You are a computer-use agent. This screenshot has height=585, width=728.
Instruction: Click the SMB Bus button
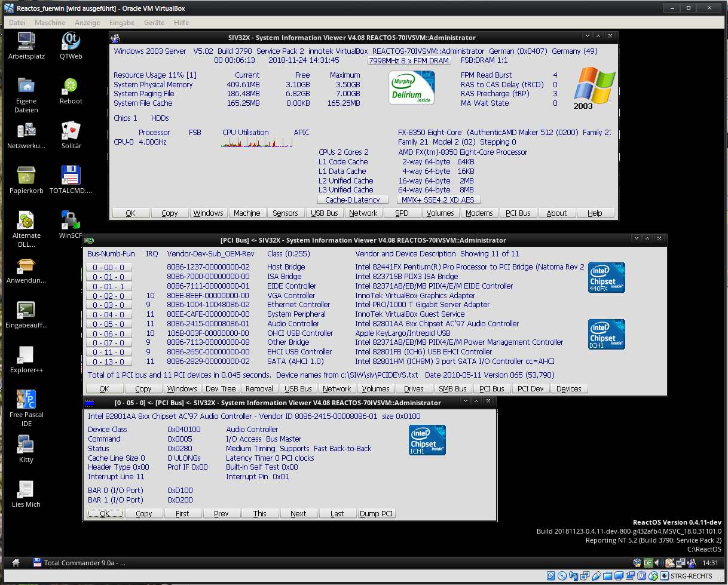click(x=452, y=388)
